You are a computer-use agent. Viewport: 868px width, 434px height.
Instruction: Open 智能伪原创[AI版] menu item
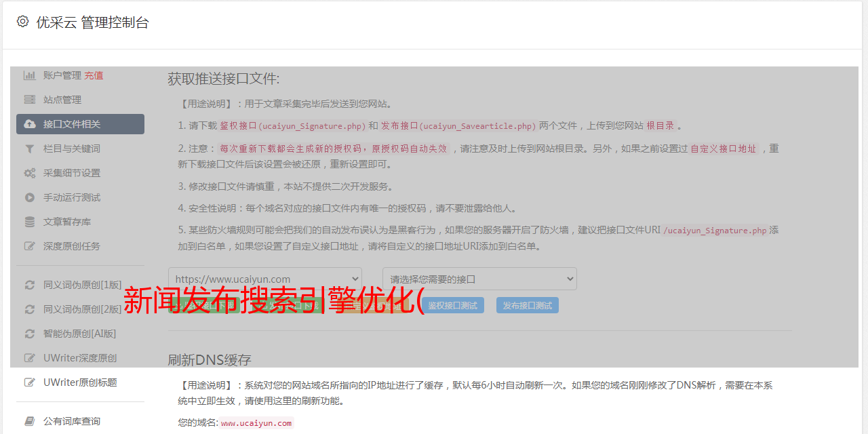(80, 334)
